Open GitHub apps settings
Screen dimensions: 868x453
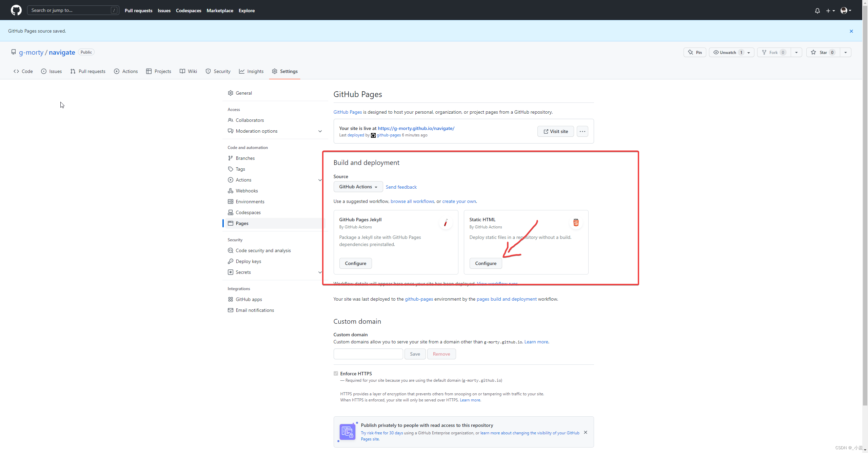click(275, 299)
